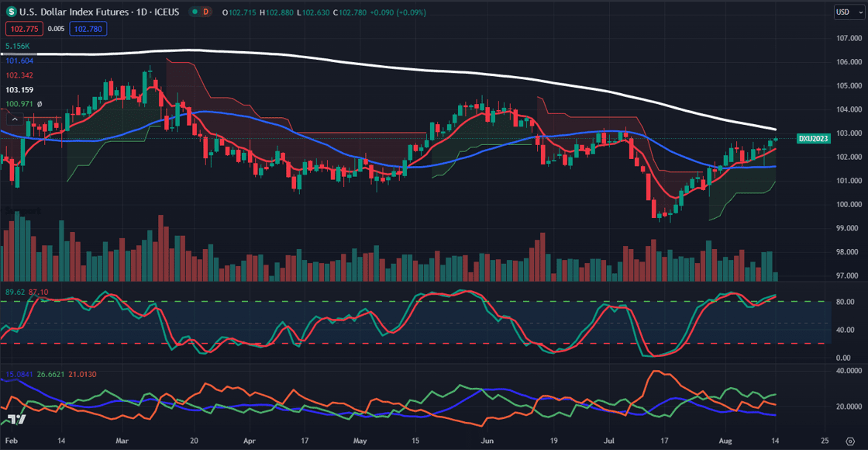The image size is (868, 450).
Task: Click the 103.000 price axis label
Action: coord(849,133)
